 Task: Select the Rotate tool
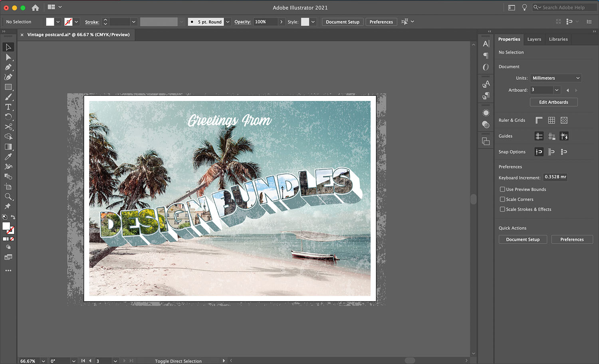pos(8,117)
